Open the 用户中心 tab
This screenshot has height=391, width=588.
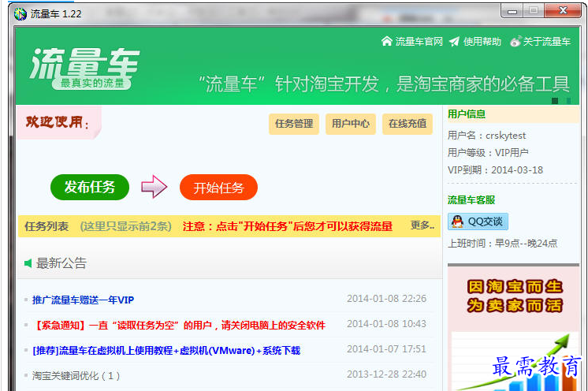[x=351, y=124]
